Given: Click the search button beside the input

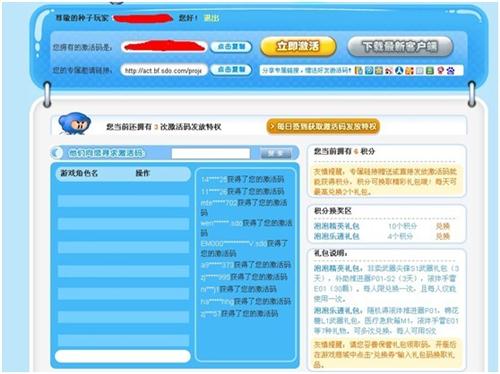Looking at the screenshot, I should click(x=275, y=154).
